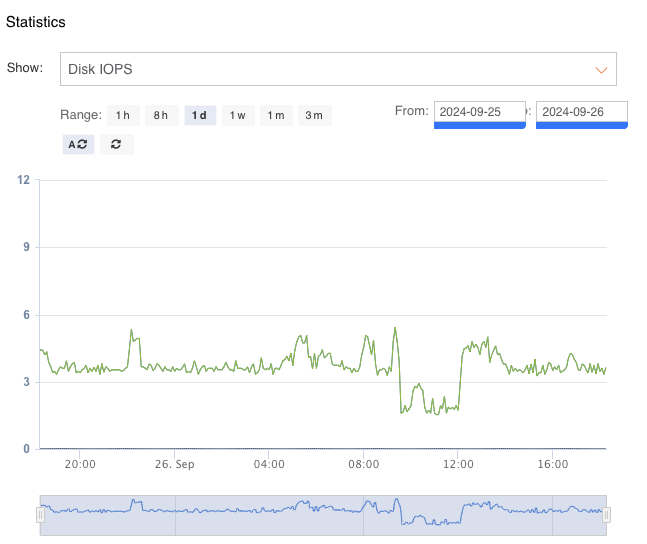Open the Disk IOPS statistics dropdown
This screenshot has height=544, width=647.
(337, 70)
